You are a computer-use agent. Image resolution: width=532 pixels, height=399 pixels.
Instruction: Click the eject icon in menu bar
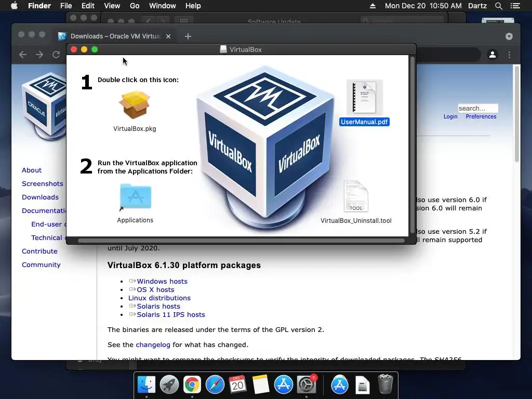pos(373,6)
